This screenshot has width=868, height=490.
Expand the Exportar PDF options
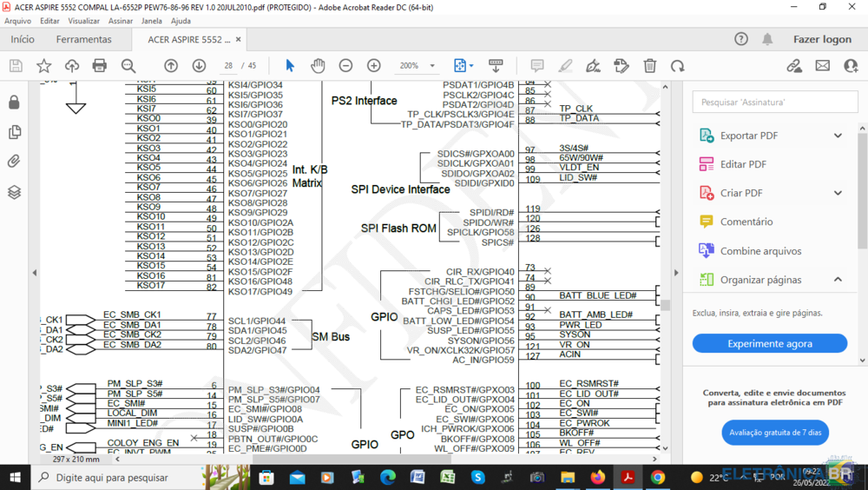[838, 136]
